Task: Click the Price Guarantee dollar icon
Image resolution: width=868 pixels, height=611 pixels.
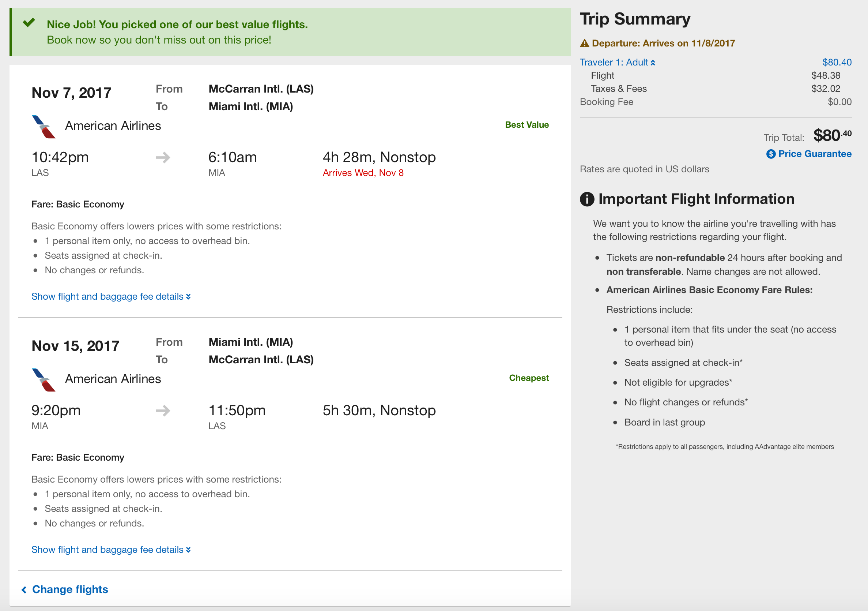Action: tap(771, 154)
